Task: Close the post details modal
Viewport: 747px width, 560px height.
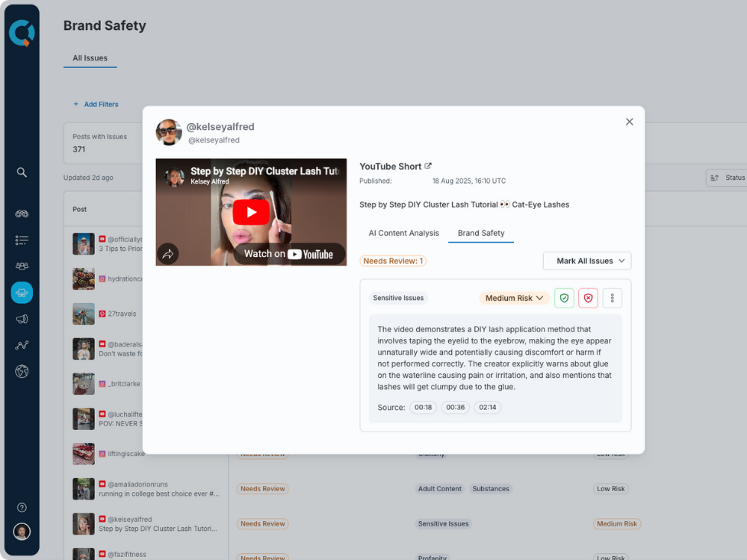Action: click(629, 122)
